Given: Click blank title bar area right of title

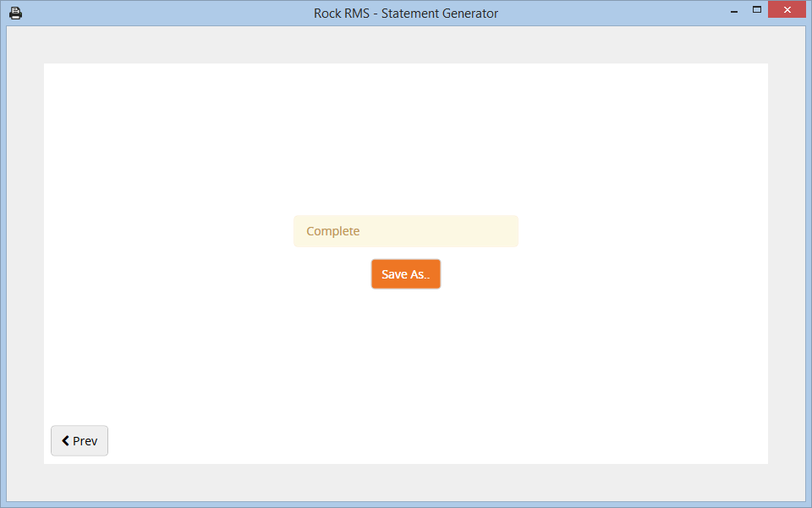Looking at the screenshot, I should [609, 14].
